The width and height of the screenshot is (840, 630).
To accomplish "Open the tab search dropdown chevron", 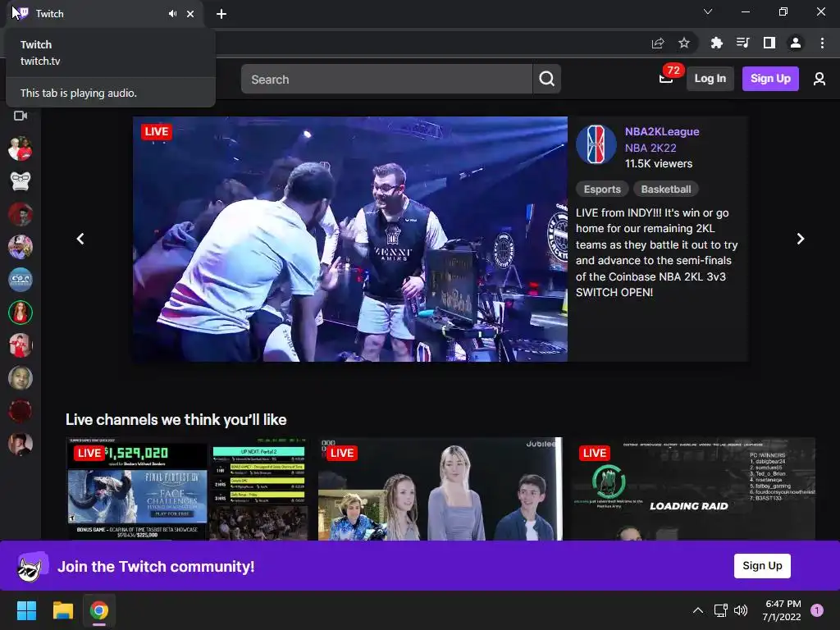I will pyautogui.click(x=708, y=11).
